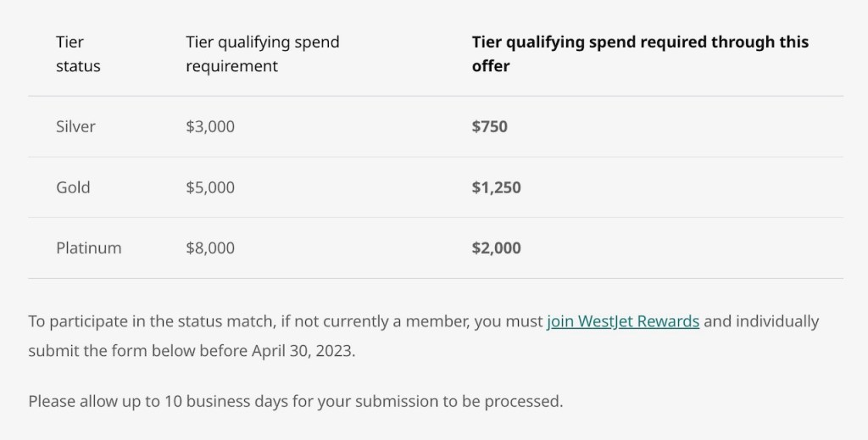
Task: Select the Tier qualifying spend requirement header
Action: pos(262,53)
